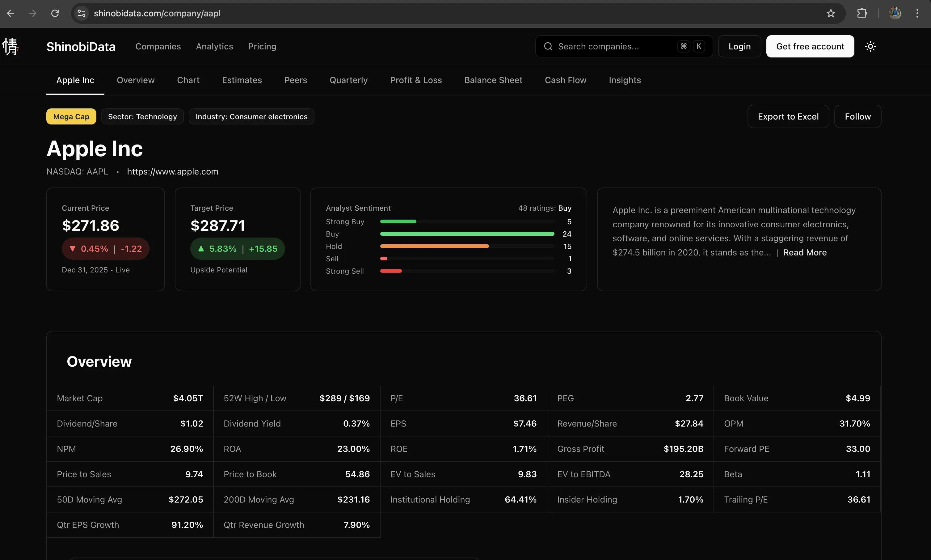Switch to the Insights tab
The height and width of the screenshot is (560, 931).
(x=625, y=80)
